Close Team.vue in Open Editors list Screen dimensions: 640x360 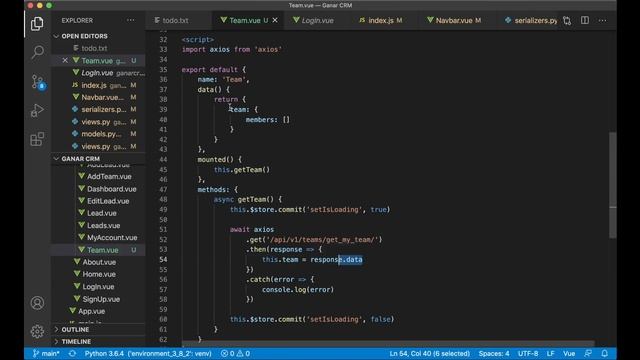(65, 60)
